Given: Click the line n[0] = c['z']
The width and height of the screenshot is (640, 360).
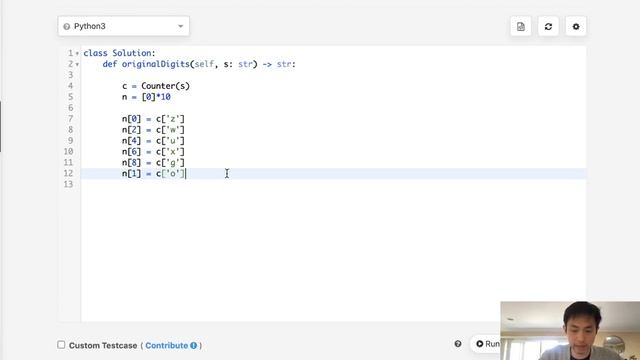Looking at the screenshot, I should pos(153,119).
